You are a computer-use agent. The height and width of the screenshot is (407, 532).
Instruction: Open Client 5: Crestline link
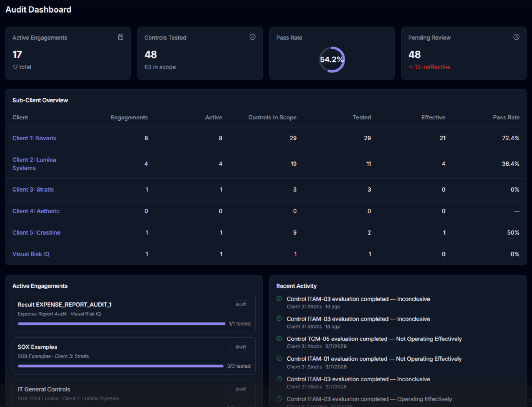click(x=36, y=232)
